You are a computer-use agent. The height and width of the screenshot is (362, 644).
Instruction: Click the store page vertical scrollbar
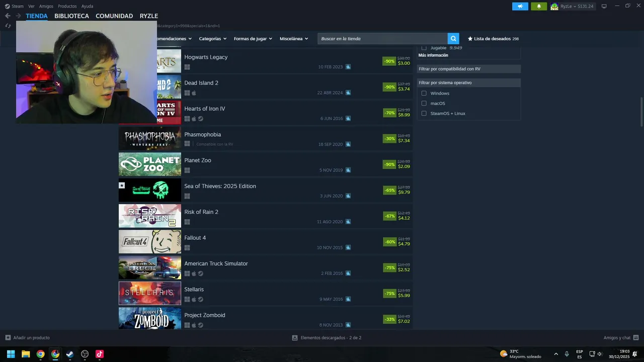(x=641, y=112)
